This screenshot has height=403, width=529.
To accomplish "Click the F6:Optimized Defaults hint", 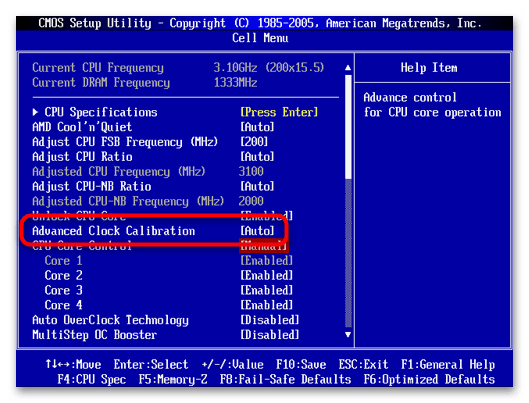I will click(x=429, y=379).
